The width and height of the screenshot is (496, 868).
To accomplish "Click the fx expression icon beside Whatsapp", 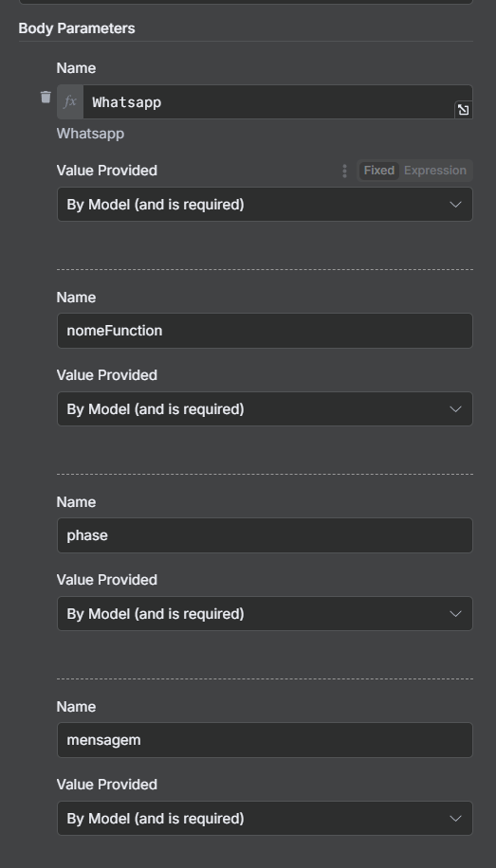I will tap(70, 101).
